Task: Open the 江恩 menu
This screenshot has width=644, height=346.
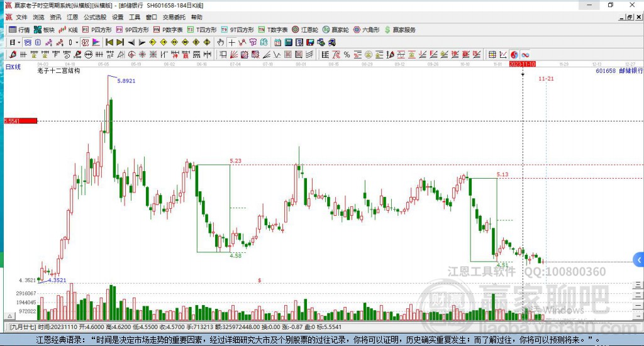Action: [72, 17]
